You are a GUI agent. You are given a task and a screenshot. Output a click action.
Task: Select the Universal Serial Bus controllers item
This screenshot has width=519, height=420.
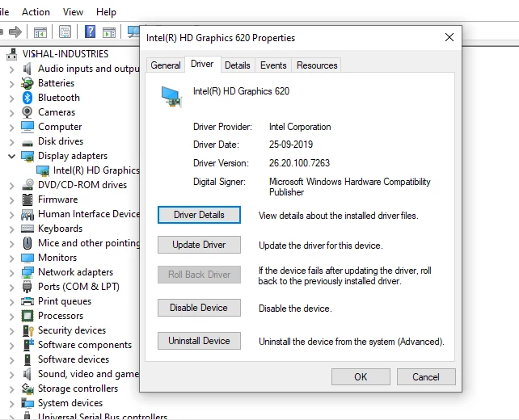(103, 416)
